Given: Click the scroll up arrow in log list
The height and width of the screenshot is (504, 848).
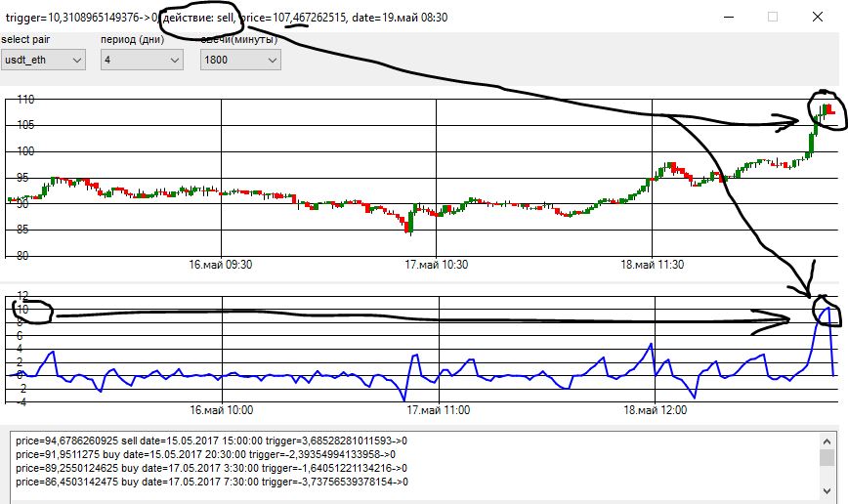Looking at the screenshot, I should 827,441.
